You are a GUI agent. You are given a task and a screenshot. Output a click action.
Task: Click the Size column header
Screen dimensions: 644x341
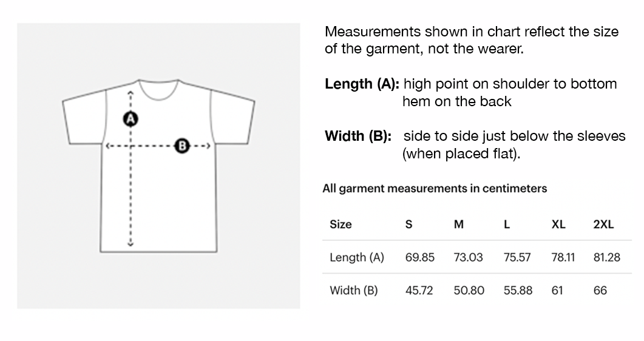[341, 225]
